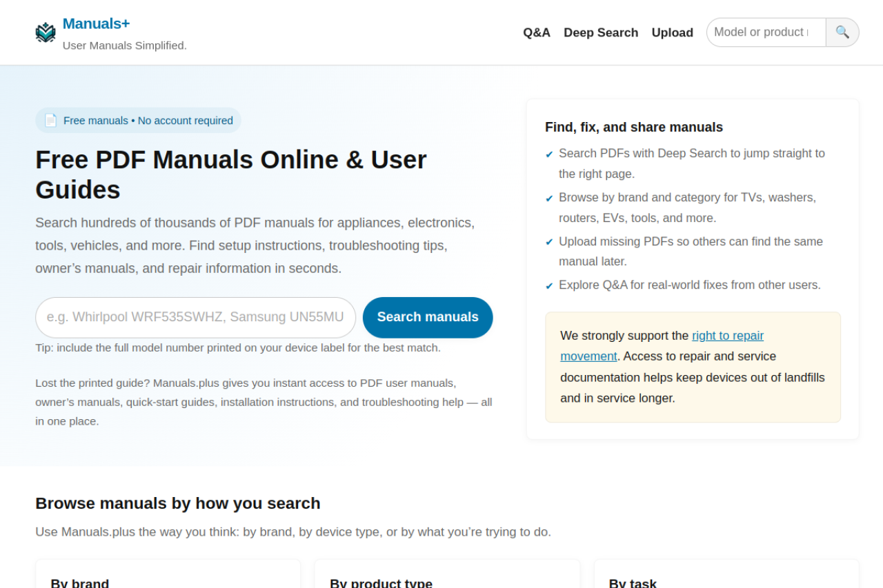This screenshot has height=588, width=883.
Task: Click checkmark next to "Explore Q&A" item
Action: click(549, 286)
